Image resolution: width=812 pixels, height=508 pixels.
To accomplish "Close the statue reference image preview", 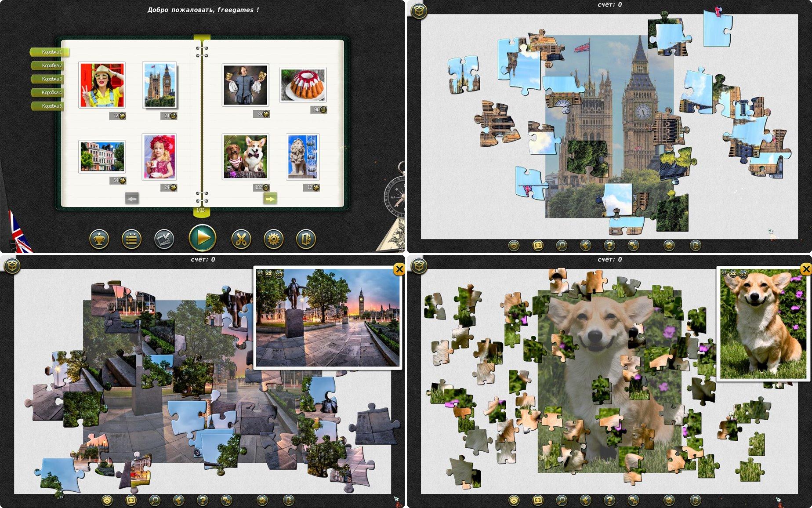I will (x=399, y=269).
